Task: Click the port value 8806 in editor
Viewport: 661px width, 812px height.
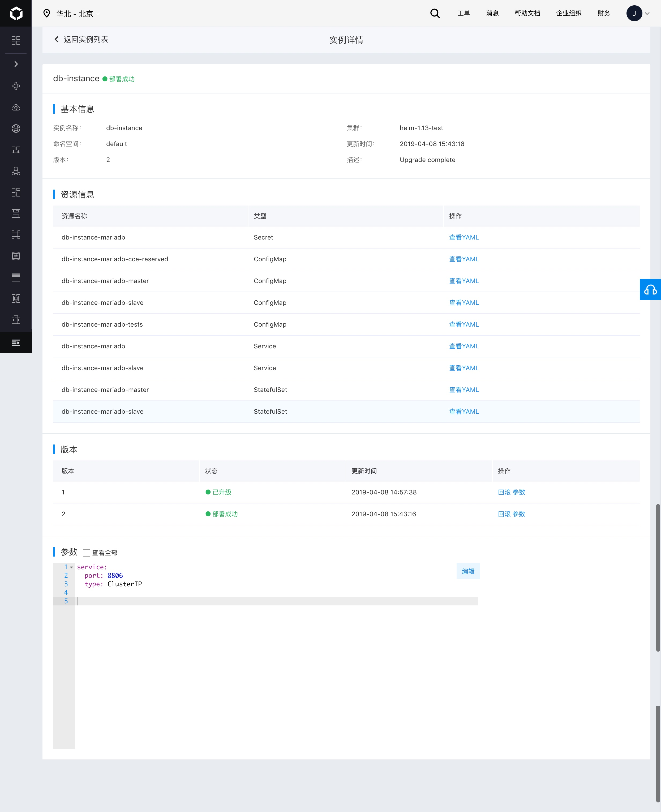Action: [115, 575]
